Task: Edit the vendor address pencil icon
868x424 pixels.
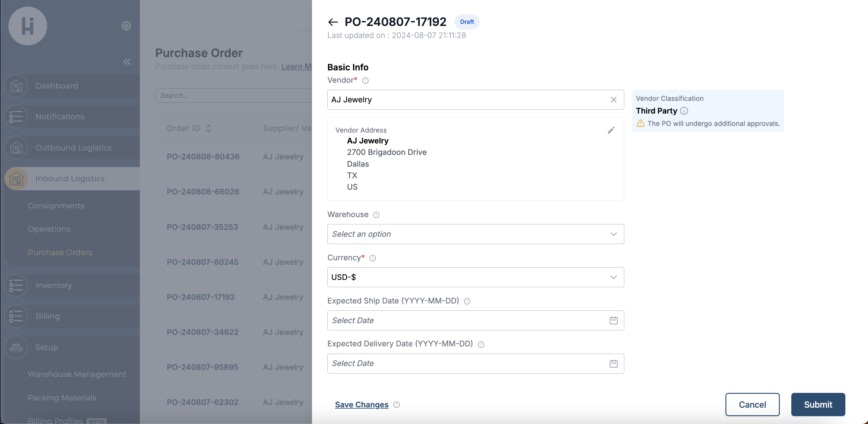Action: 611,130
